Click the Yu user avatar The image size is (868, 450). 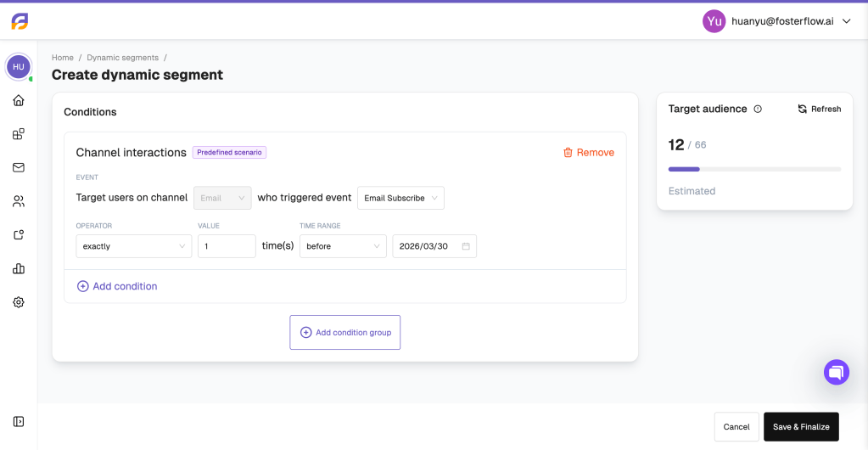coord(714,21)
